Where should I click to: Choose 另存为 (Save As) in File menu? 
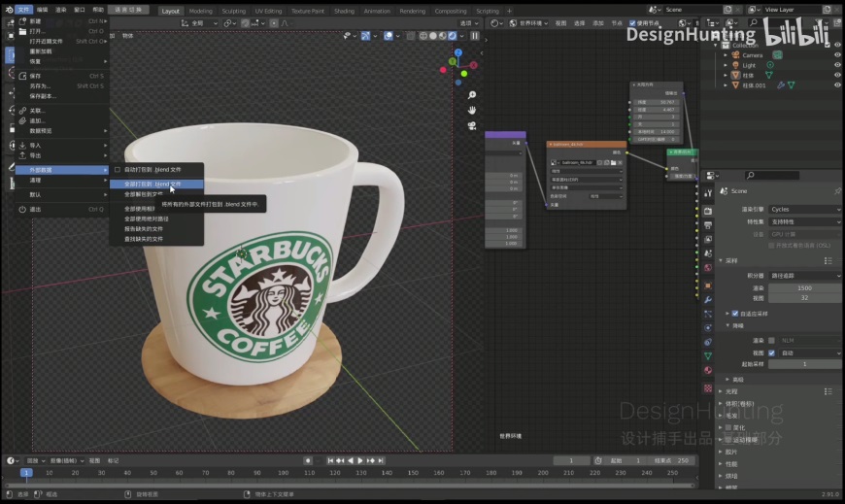click(62, 85)
